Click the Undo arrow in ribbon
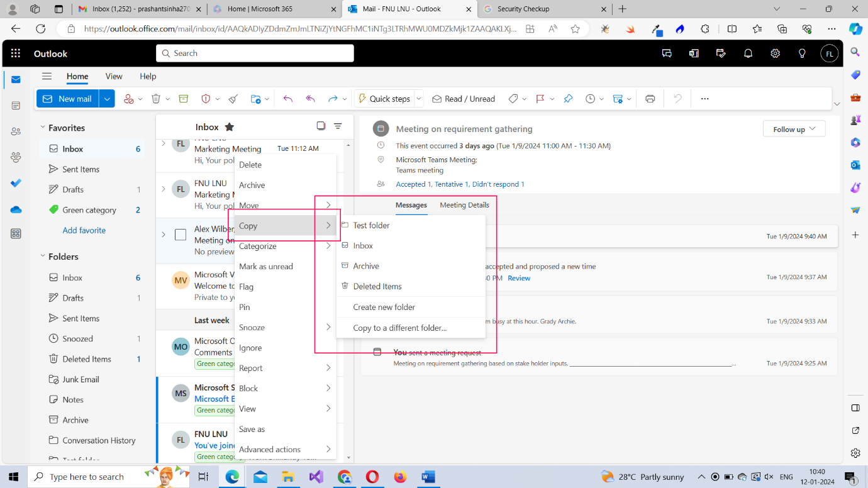The width and height of the screenshot is (868, 488). (288, 99)
